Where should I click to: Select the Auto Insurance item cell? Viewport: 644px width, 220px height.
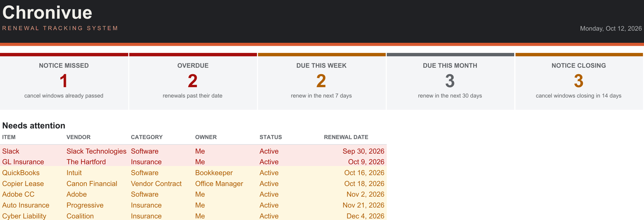[x=26, y=205]
